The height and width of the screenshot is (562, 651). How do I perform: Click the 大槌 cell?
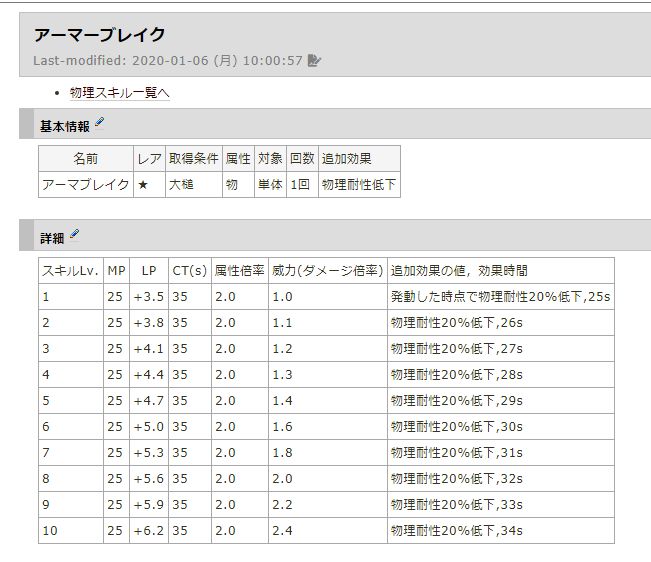click(193, 184)
